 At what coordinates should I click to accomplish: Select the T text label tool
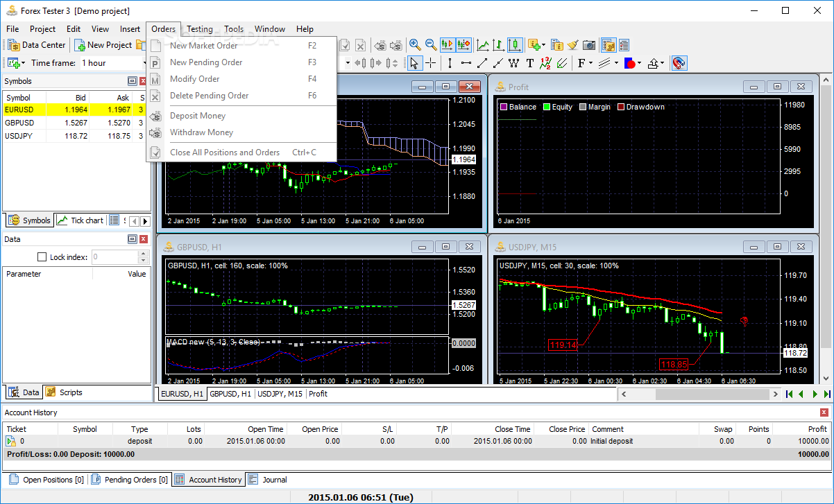(x=530, y=63)
